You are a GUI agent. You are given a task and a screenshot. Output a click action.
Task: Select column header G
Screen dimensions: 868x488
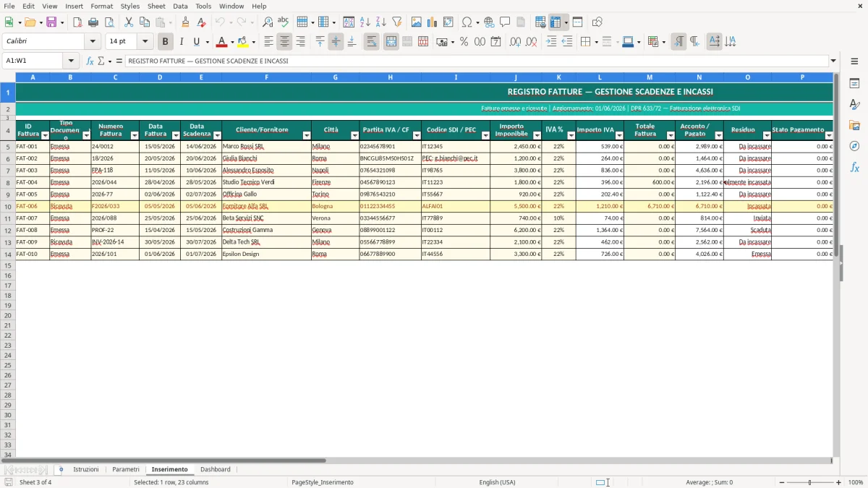coord(335,77)
